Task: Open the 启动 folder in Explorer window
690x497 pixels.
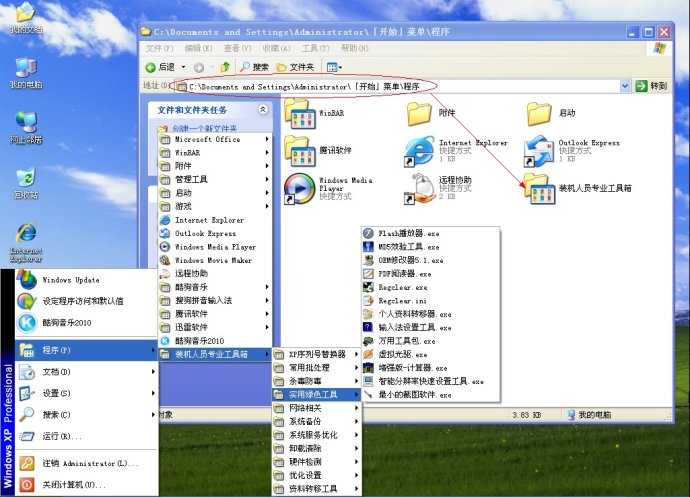Action: (x=539, y=114)
